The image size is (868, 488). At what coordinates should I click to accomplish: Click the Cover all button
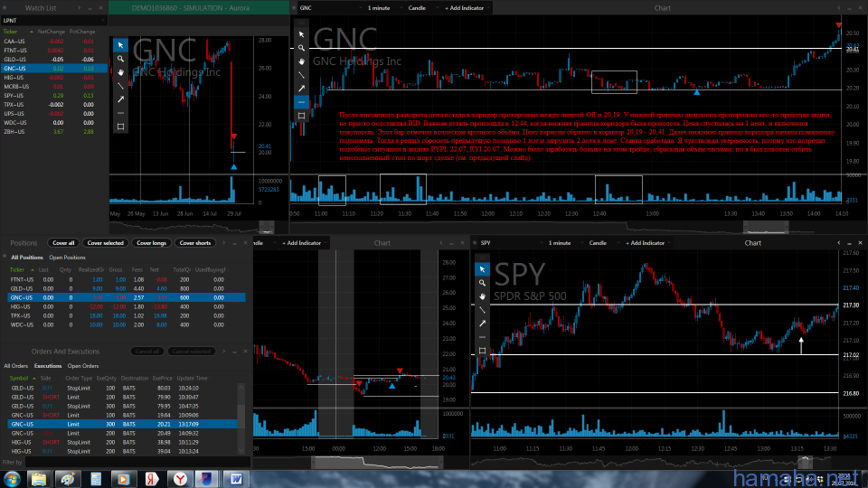(x=63, y=243)
